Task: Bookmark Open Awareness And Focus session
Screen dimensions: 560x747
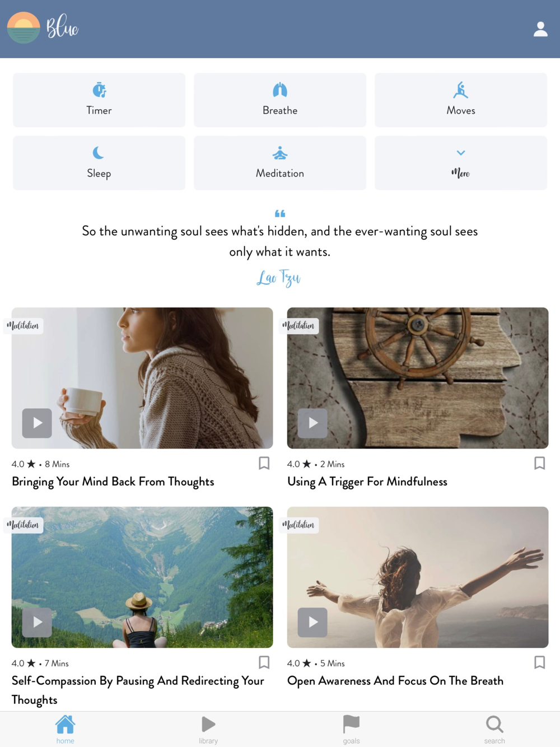Action: [539, 662]
